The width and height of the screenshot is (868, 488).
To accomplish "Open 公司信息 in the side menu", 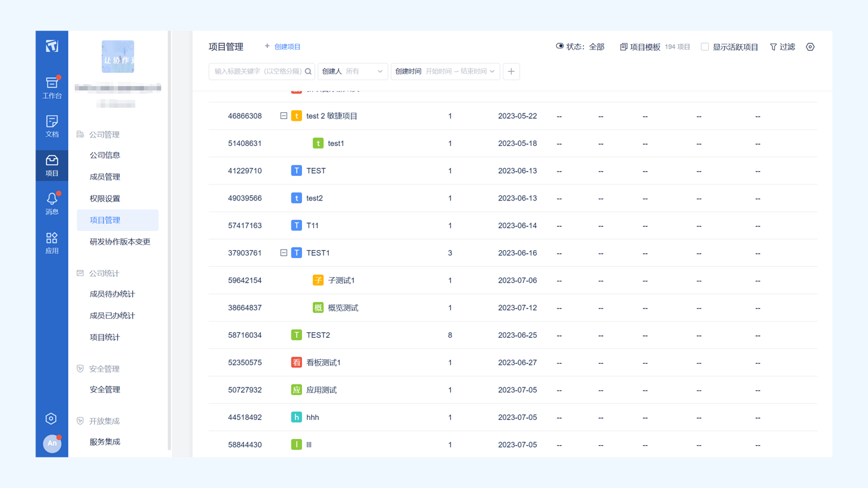I will (105, 155).
